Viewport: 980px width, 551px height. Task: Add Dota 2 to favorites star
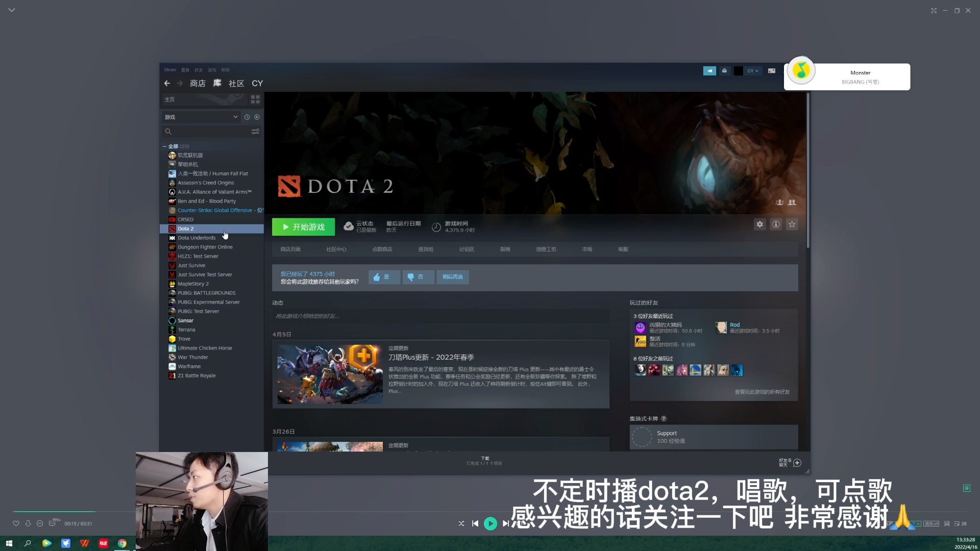792,224
